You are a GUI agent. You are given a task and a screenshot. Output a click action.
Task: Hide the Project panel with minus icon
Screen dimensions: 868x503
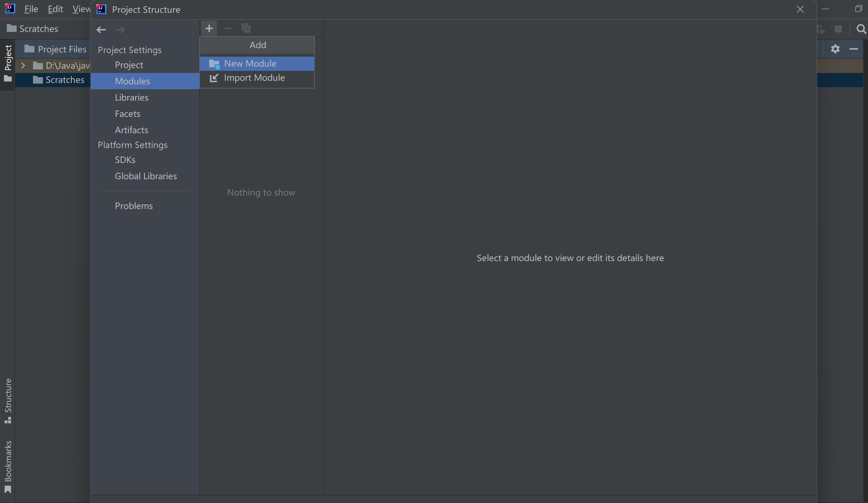click(854, 49)
